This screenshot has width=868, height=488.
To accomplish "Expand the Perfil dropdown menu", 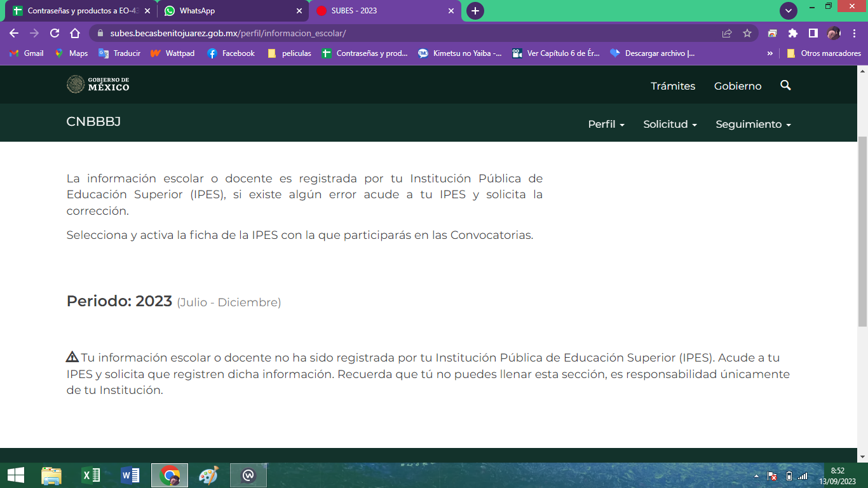I will pyautogui.click(x=606, y=124).
